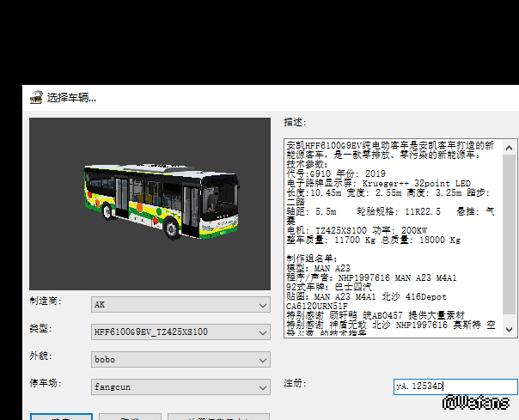Viewport: 519px width, 420px height.
Task: Click the bus 3D preview thumbnail
Action: 150,204
